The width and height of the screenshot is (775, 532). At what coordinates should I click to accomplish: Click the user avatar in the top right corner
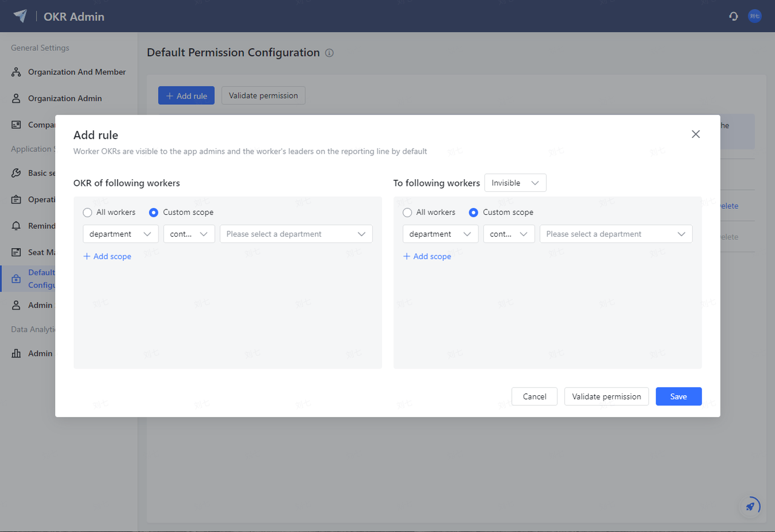(754, 16)
